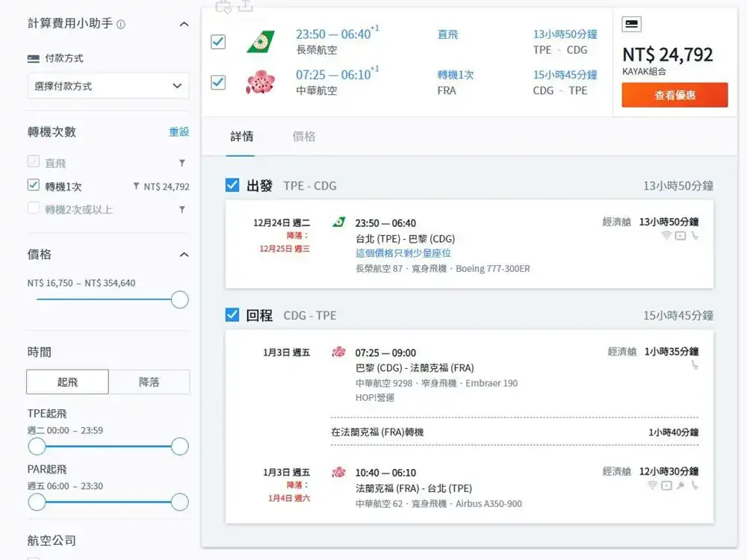
Task: Click 中華航空 62 Airbus A350-900 details line
Action: (x=438, y=504)
